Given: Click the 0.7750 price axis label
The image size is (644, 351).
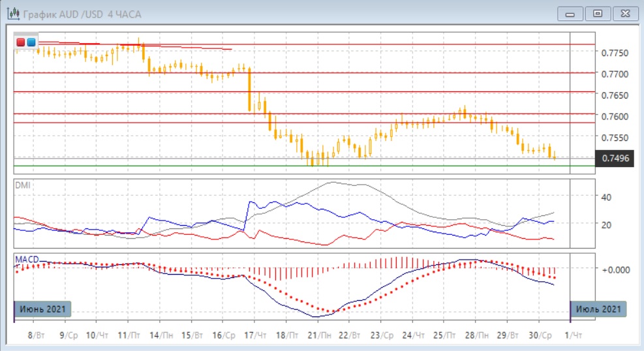Looking at the screenshot, I should point(613,53).
